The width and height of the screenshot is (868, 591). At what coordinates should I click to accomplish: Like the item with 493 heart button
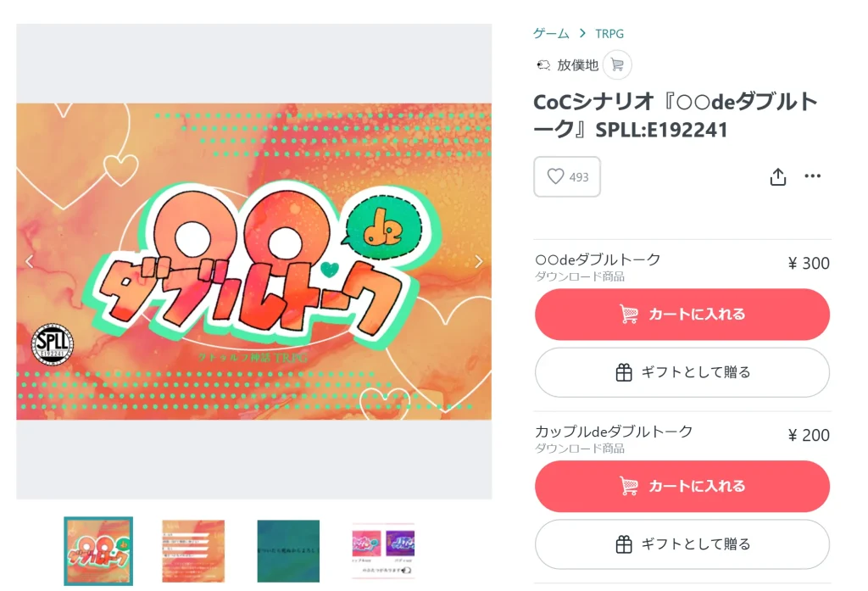(567, 176)
